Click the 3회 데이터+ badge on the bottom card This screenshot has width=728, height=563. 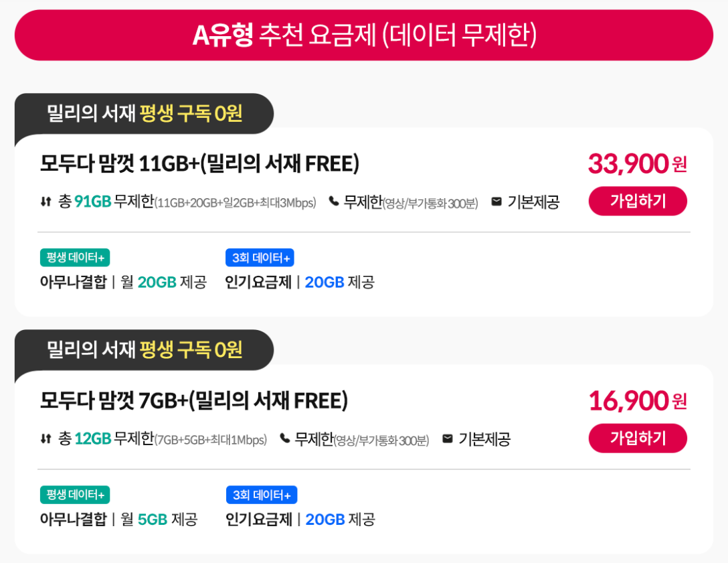click(x=262, y=495)
